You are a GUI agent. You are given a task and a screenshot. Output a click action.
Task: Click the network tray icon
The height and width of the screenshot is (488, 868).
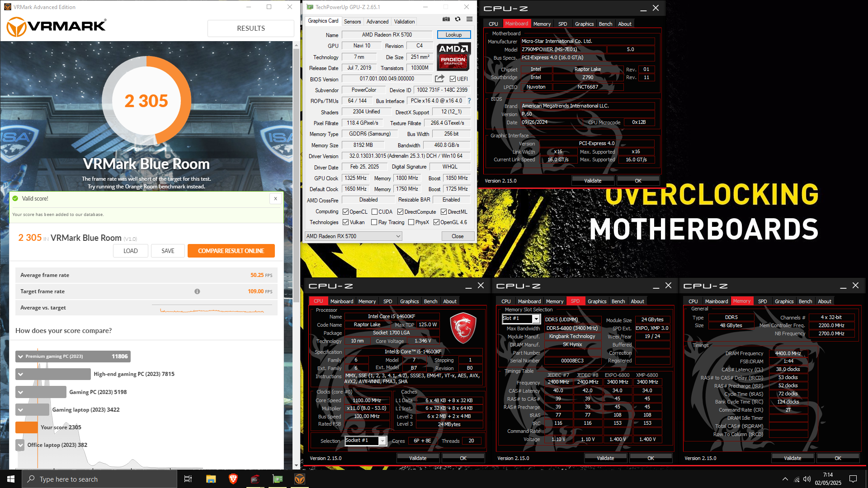pos(797,479)
